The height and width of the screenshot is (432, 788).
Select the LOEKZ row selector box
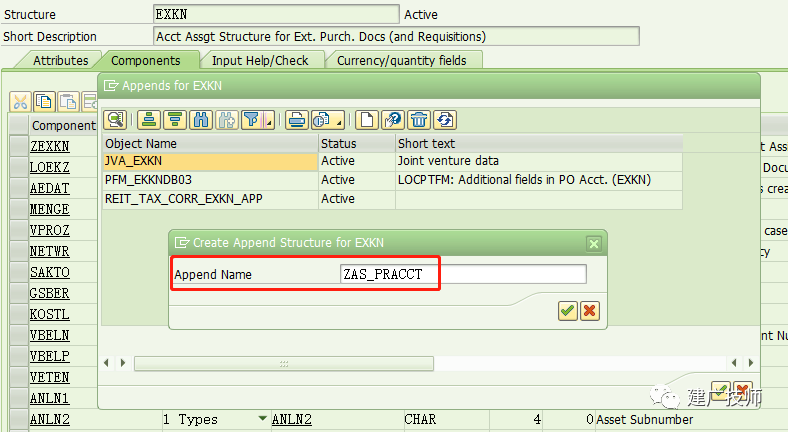pos(19,167)
